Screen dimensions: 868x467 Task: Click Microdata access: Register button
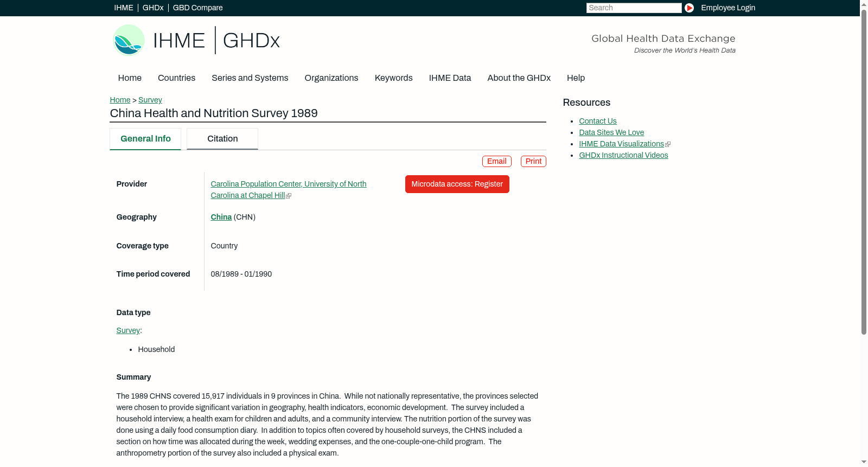[x=457, y=184]
